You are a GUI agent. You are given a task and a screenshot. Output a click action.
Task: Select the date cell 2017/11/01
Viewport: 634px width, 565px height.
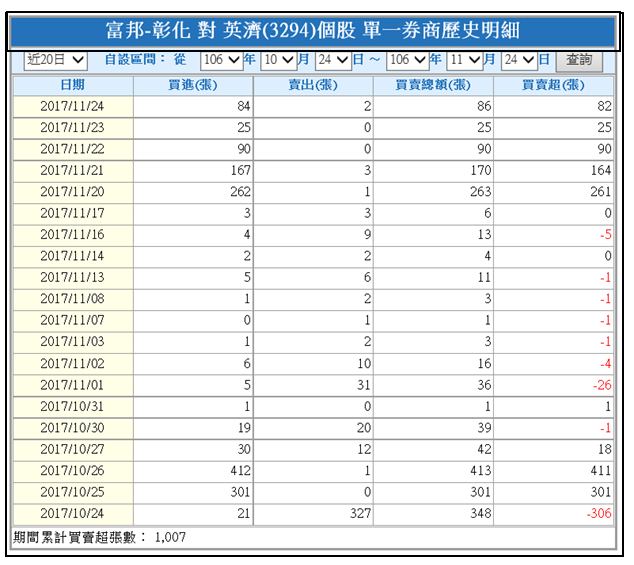pos(73,385)
